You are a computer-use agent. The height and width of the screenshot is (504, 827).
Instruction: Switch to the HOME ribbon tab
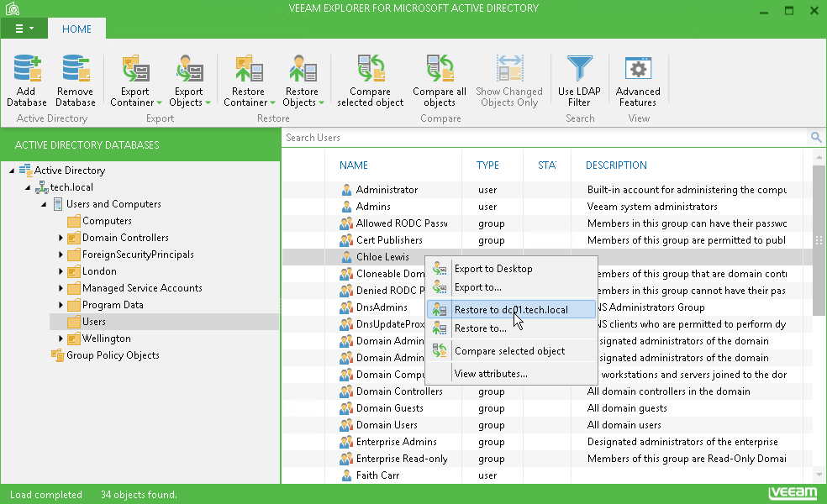click(76, 29)
